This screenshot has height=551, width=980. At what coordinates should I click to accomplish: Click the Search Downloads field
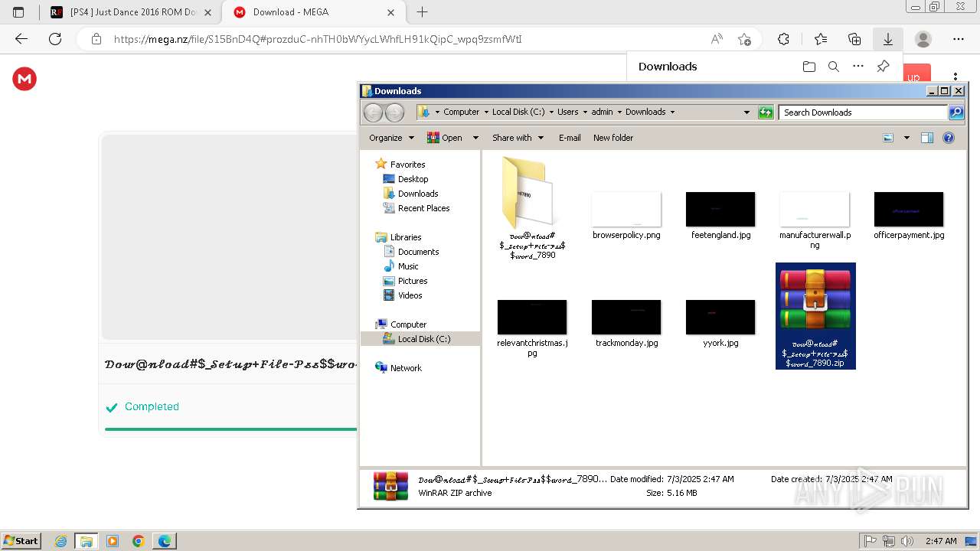click(x=864, y=112)
